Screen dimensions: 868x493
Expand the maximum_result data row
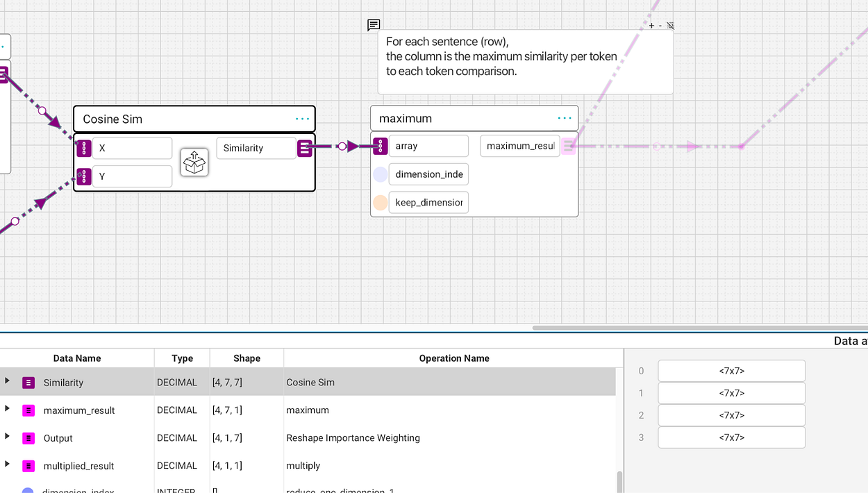tap(7, 408)
